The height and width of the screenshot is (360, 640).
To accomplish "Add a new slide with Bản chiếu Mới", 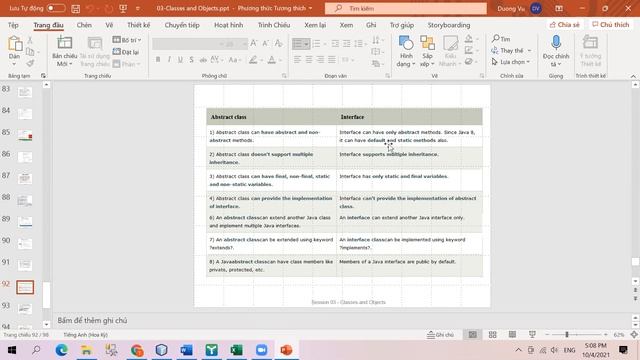I will [64, 51].
